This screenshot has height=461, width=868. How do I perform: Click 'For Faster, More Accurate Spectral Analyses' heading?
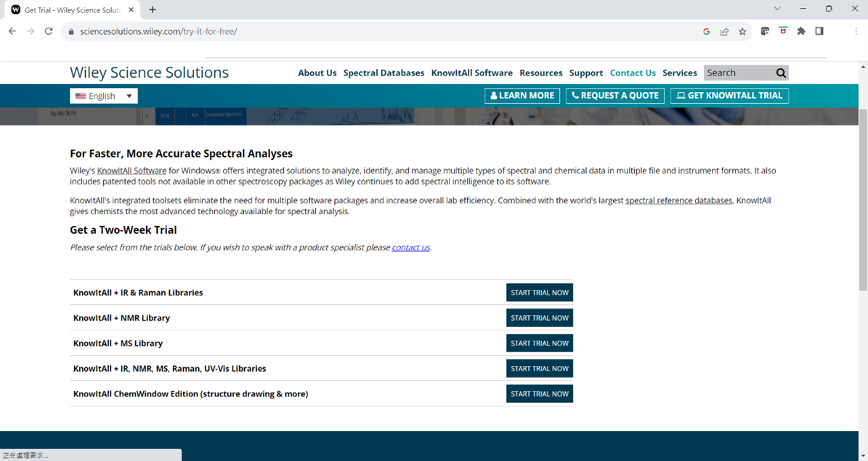[181, 154]
